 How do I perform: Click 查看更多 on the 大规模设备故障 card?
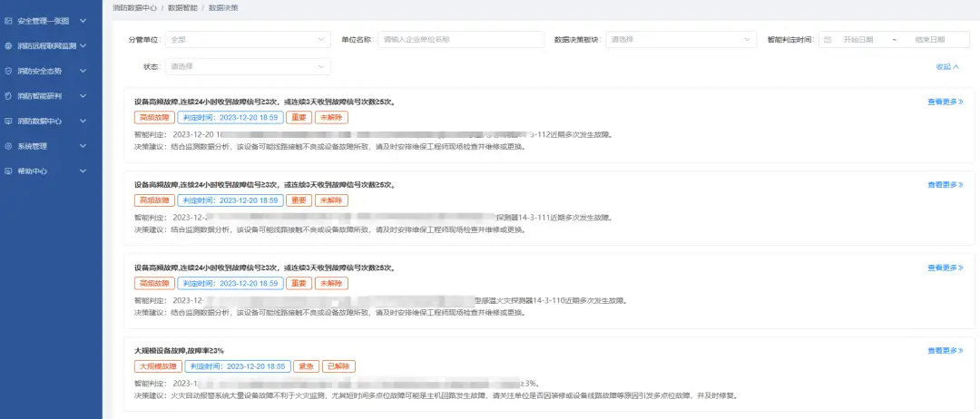945,351
